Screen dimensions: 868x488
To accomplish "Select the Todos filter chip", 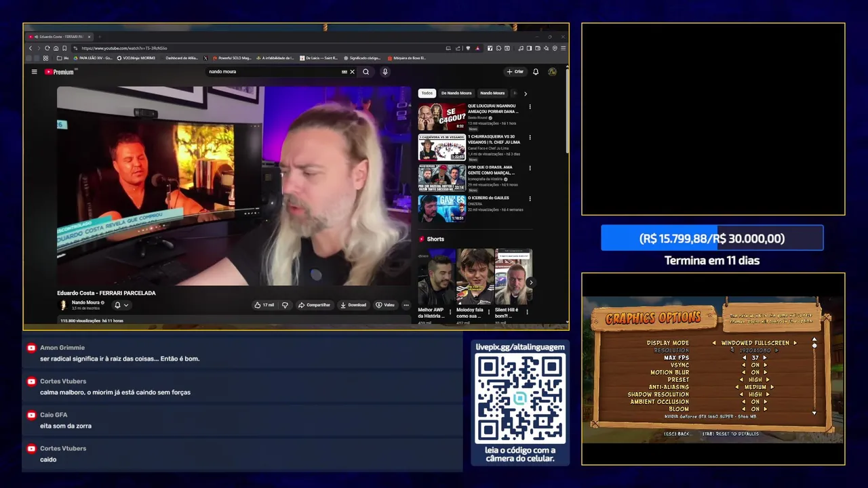I will tap(427, 93).
